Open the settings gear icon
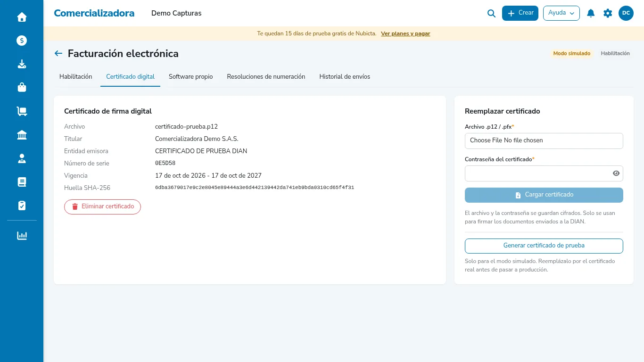The height and width of the screenshot is (362, 644). [x=608, y=13]
